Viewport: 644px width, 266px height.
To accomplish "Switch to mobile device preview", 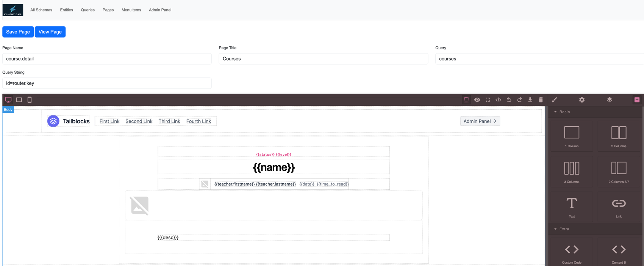I will (30, 100).
